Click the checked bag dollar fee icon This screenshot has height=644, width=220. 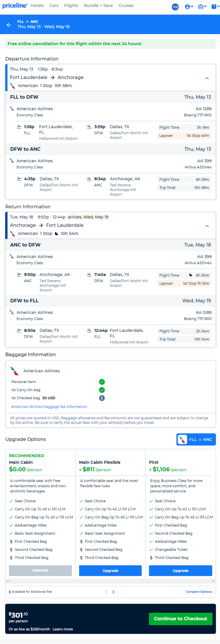coord(102,398)
